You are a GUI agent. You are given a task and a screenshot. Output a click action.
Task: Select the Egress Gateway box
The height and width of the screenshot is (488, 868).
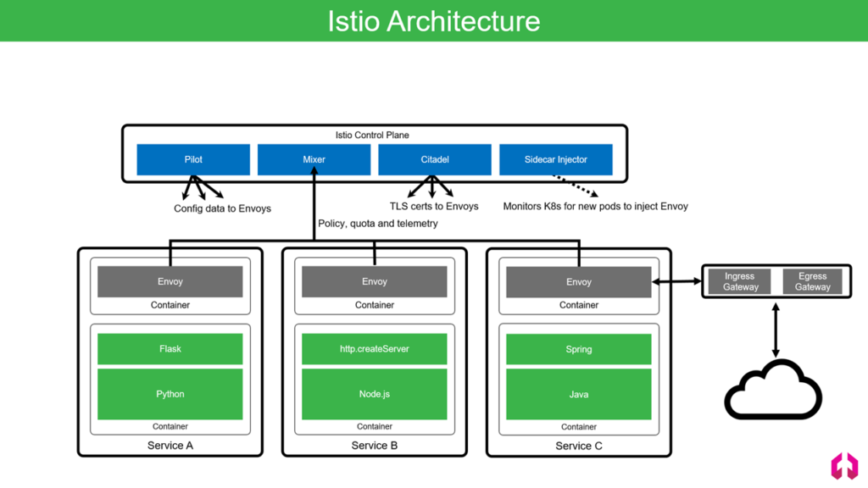813,281
